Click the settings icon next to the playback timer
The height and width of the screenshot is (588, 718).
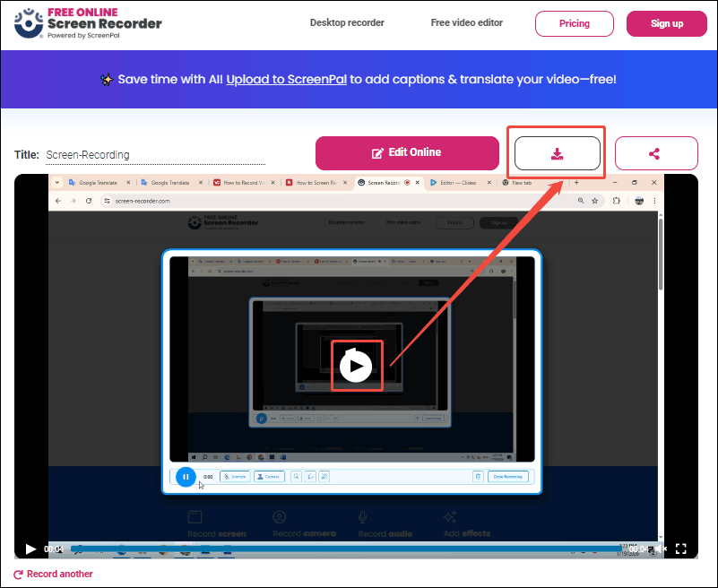pos(651,549)
